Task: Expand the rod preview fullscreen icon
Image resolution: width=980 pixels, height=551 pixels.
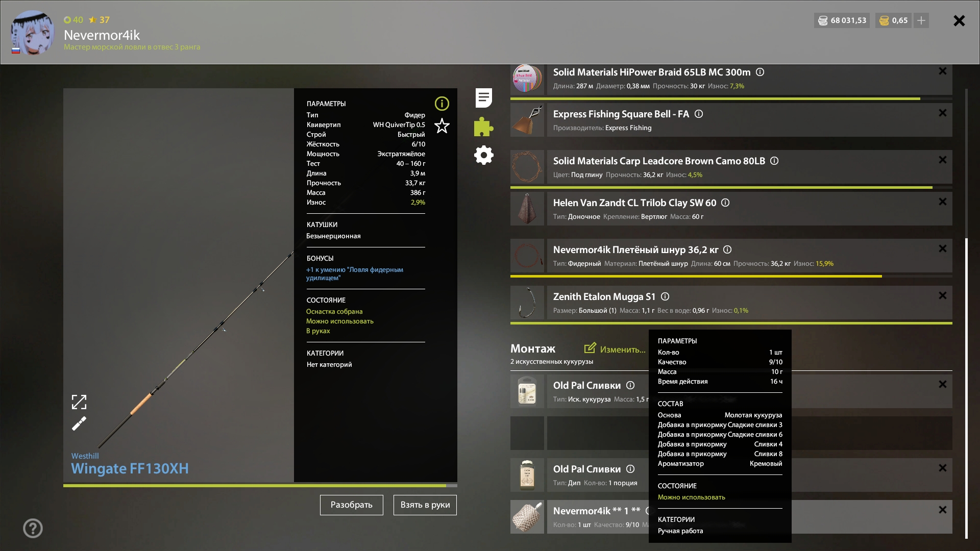Action: point(79,402)
